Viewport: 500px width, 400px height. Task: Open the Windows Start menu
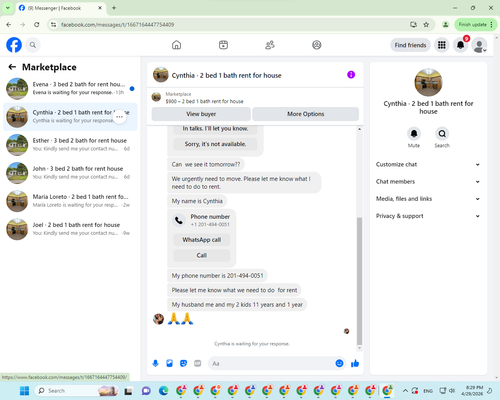pyautogui.click(x=24, y=391)
